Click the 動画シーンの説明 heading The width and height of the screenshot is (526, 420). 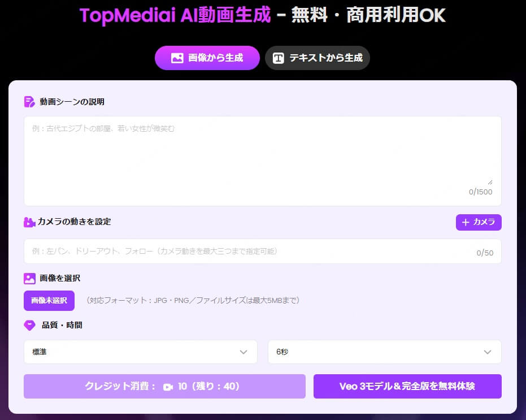[x=72, y=102]
